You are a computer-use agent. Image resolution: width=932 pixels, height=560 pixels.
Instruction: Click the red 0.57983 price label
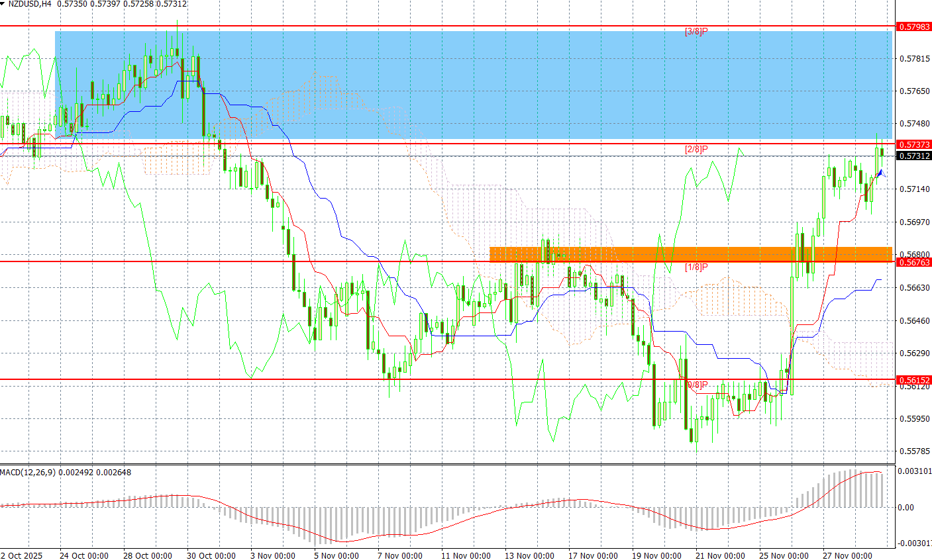tap(914, 26)
